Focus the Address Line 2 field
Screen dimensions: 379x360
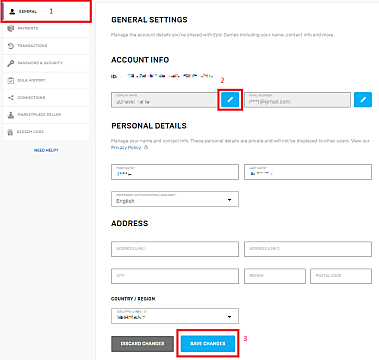click(x=308, y=249)
